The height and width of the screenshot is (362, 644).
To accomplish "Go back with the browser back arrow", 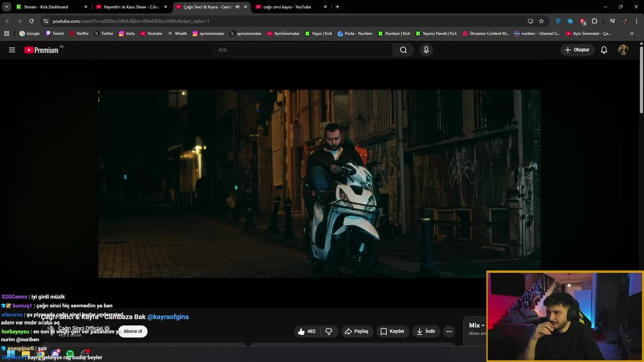I will pos(7,21).
